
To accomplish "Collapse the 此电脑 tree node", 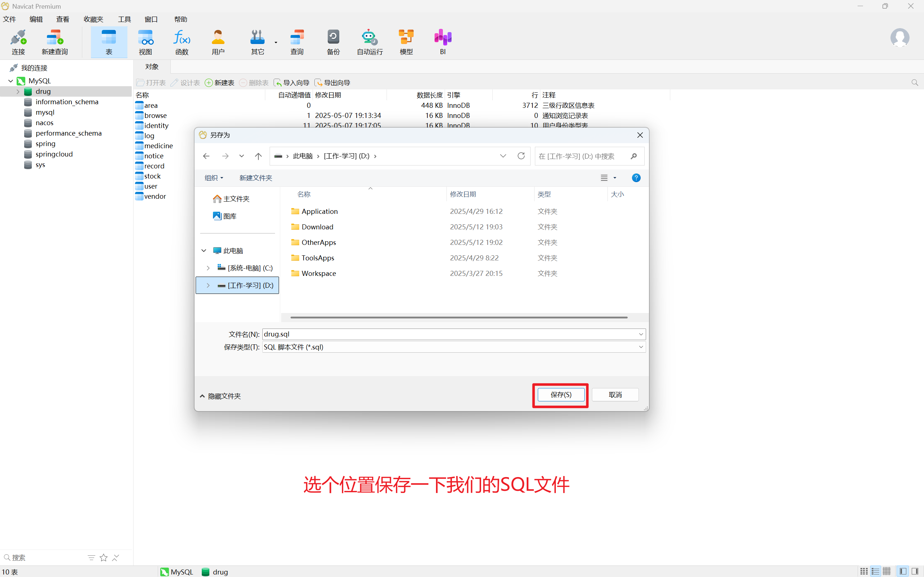I will 204,250.
